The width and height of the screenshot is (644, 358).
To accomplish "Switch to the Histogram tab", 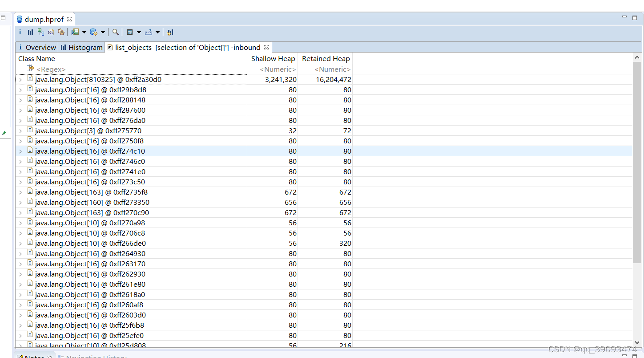I will [x=81, y=47].
